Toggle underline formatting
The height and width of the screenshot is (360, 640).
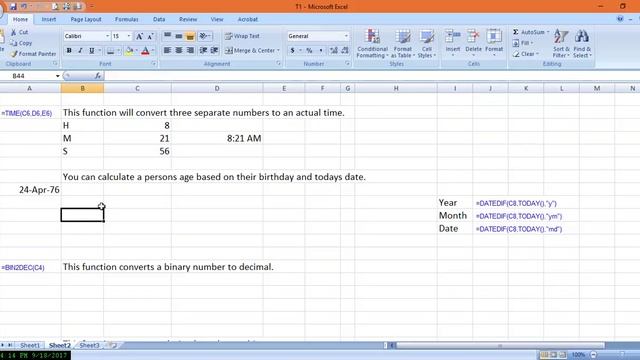[x=91, y=51]
